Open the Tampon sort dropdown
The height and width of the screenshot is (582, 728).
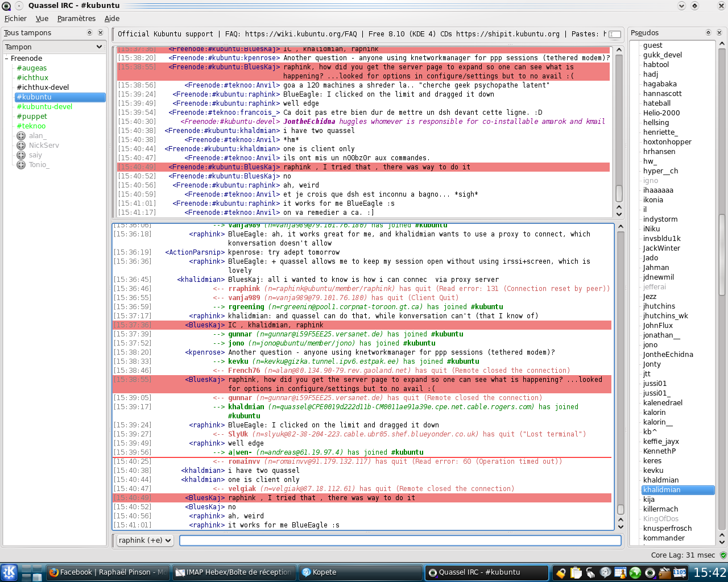[x=55, y=47]
